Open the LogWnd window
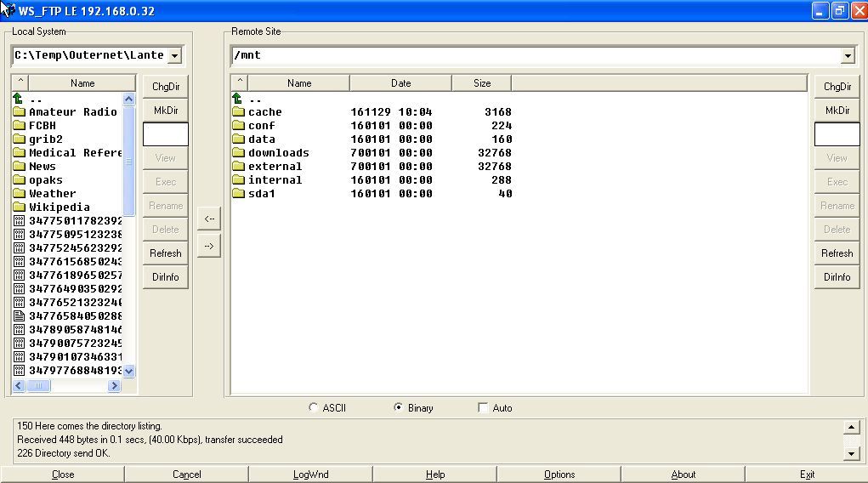Viewport: 868px width, 483px height. tap(310, 474)
